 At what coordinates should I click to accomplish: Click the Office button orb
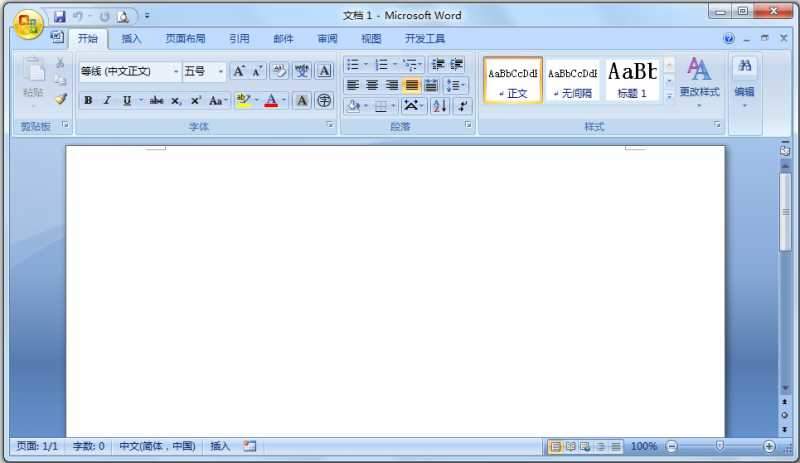pos(28,23)
